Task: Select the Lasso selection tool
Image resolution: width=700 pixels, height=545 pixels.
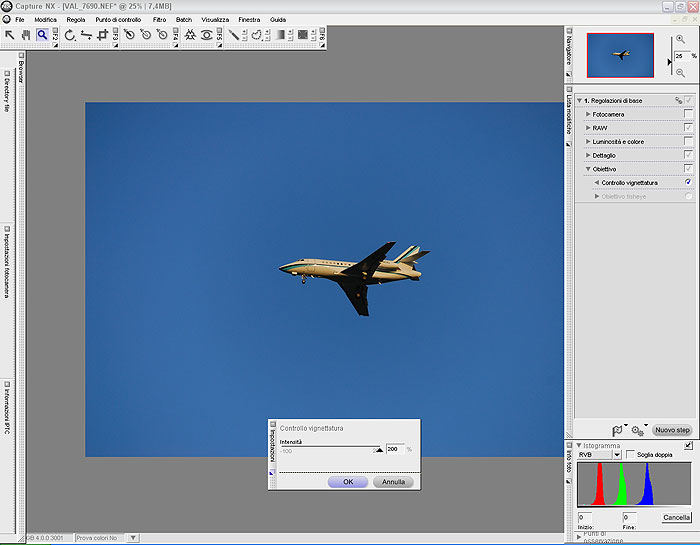Action: point(257,35)
